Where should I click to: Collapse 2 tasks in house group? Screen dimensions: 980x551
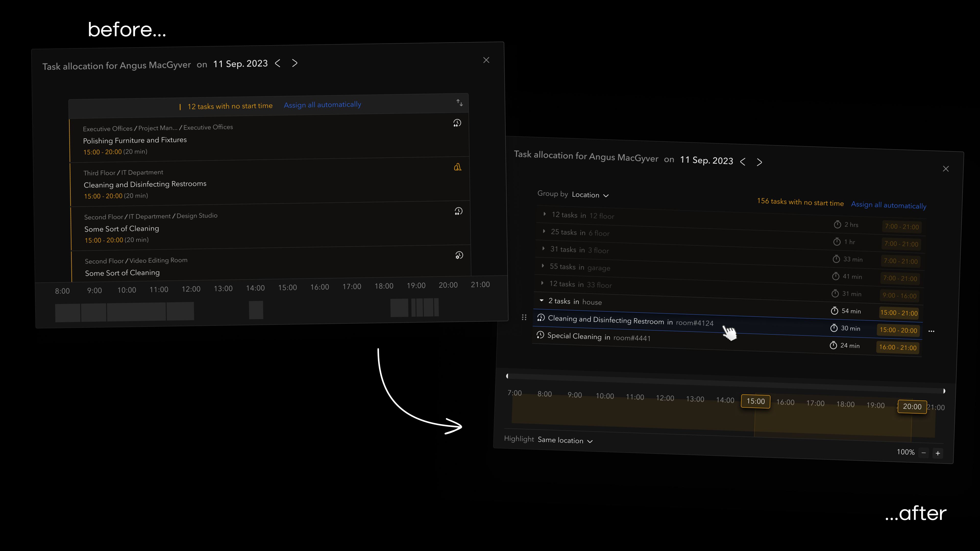[542, 300]
